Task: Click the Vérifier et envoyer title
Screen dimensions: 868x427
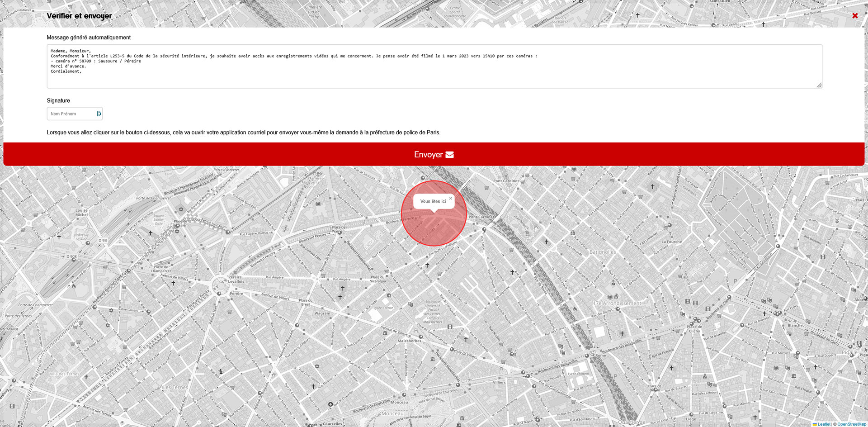Action: (x=79, y=16)
